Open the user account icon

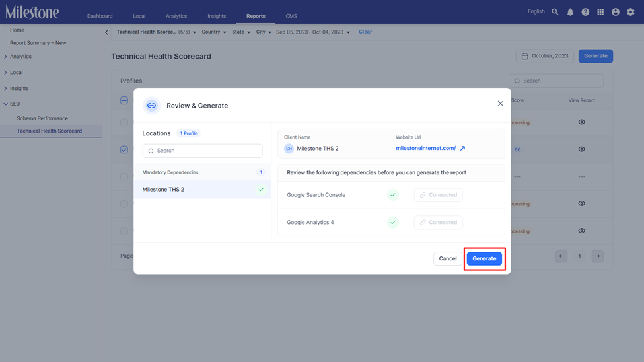click(x=615, y=12)
